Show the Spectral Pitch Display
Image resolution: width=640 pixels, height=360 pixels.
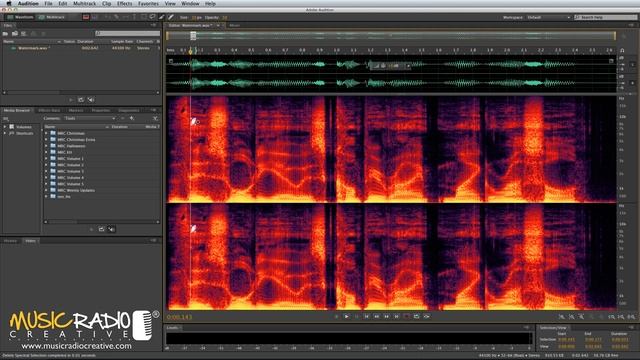click(x=95, y=17)
